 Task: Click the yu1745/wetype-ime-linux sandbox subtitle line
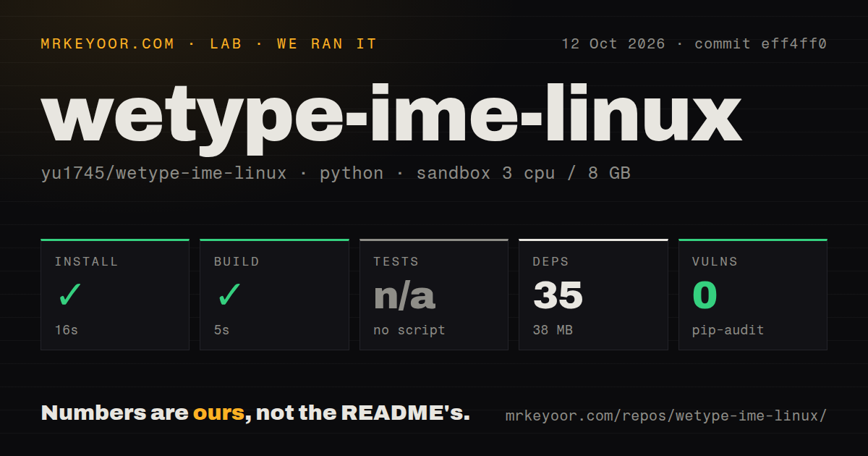336,174
